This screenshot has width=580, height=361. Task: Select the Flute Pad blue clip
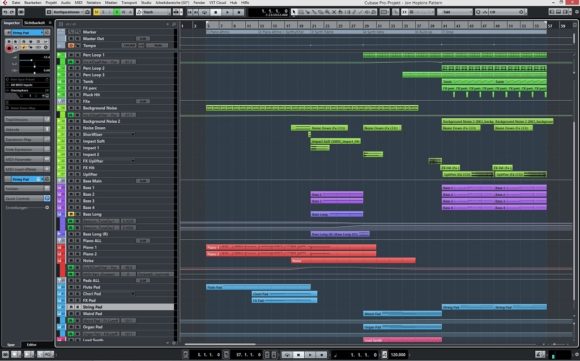258,287
